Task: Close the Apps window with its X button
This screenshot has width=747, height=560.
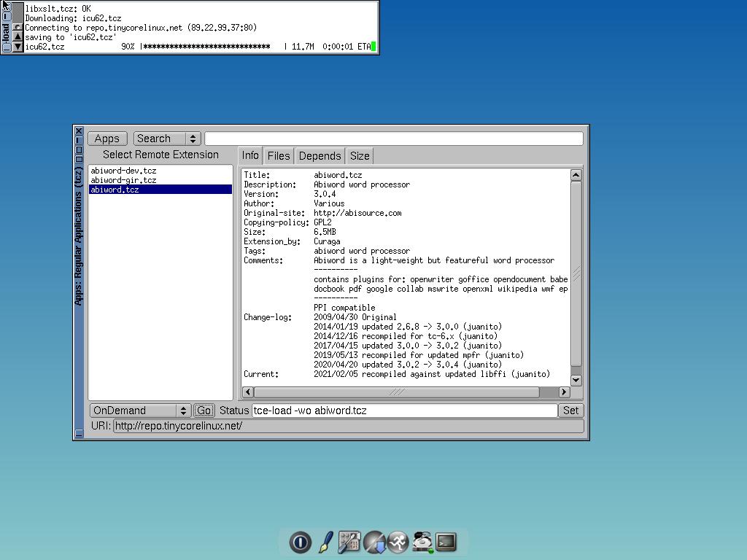Action: pyautogui.click(x=79, y=131)
